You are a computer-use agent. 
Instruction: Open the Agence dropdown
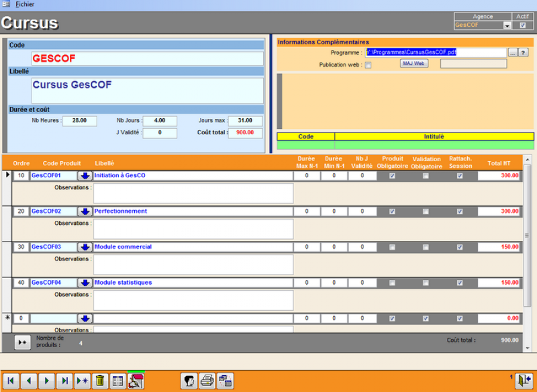click(x=507, y=26)
